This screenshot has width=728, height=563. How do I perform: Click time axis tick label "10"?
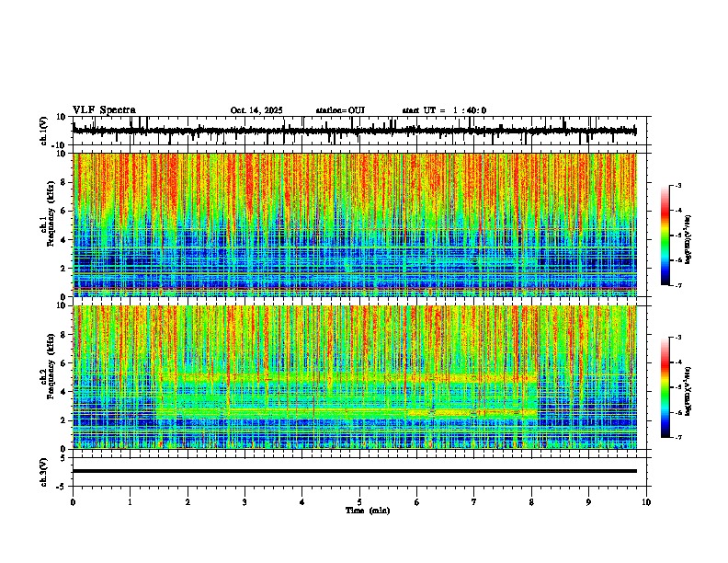(x=646, y=502)
